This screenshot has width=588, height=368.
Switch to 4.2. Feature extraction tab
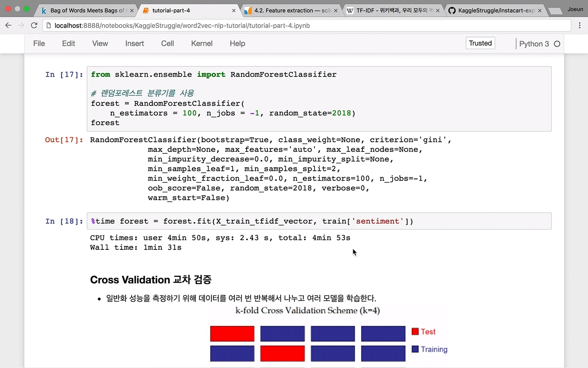click(289, 11)
